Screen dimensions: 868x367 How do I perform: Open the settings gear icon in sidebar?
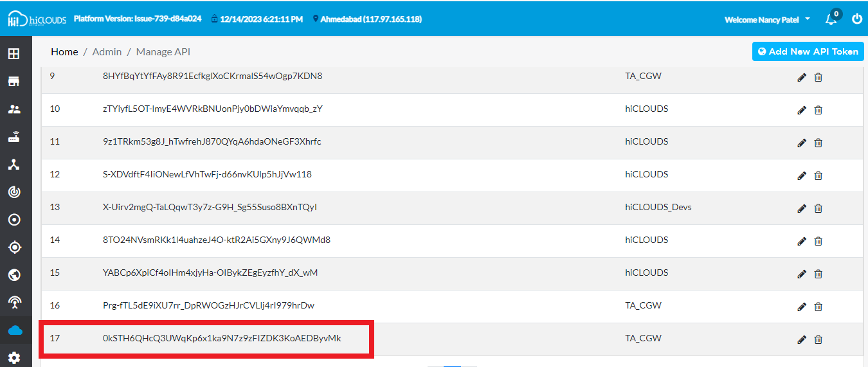click(x=14, y=357)
